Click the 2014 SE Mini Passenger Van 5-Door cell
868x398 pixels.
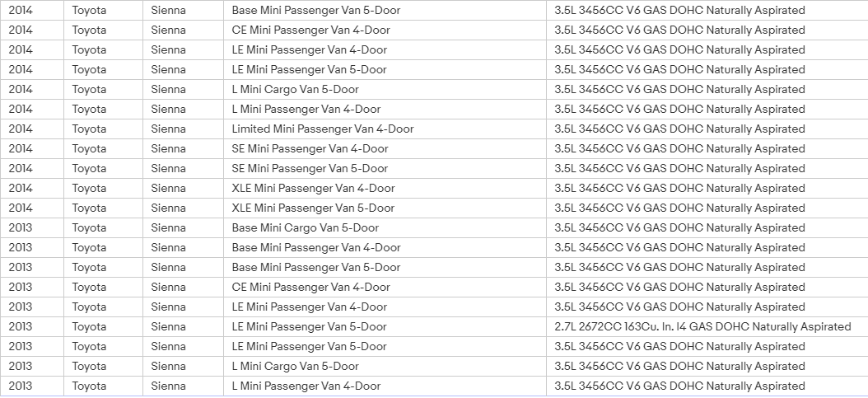pos(385,168)
